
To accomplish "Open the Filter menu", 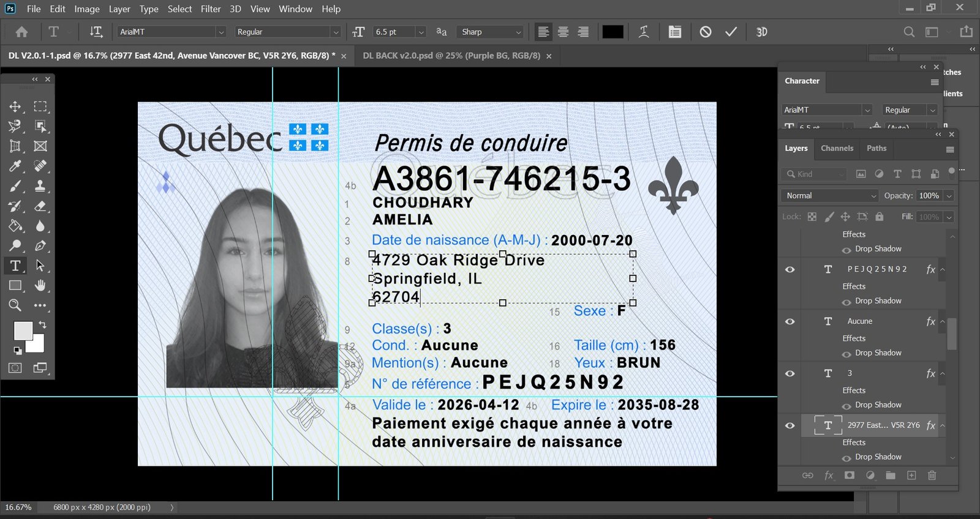I will (x=211, y=9).
